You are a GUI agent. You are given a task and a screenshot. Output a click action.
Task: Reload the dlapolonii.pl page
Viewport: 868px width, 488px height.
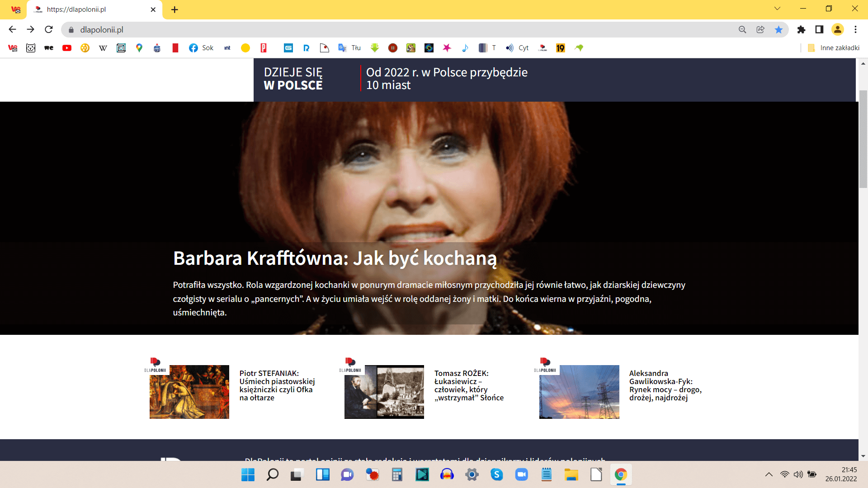[x=49, y=30]
